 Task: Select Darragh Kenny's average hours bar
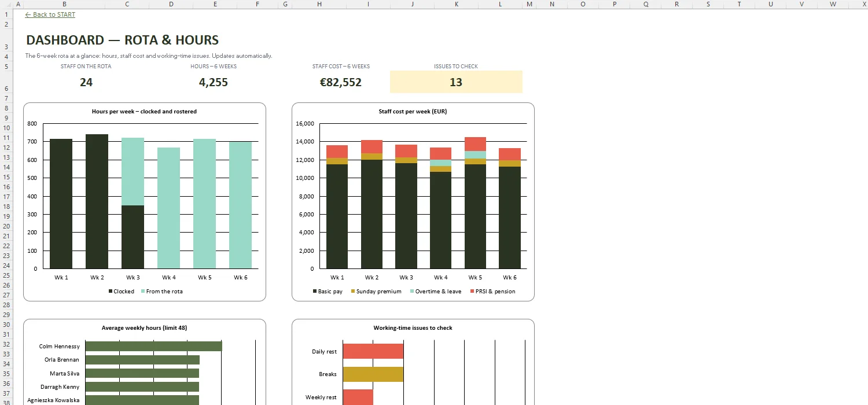point(142,386)
